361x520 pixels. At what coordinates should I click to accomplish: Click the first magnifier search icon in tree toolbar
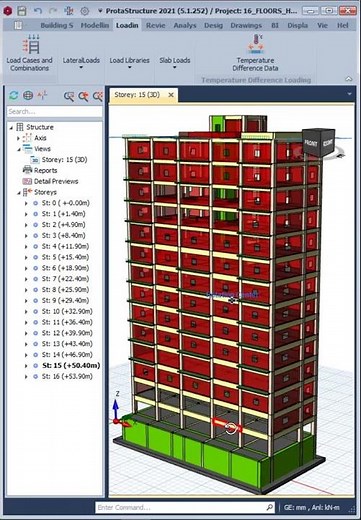tap(69, 96)
